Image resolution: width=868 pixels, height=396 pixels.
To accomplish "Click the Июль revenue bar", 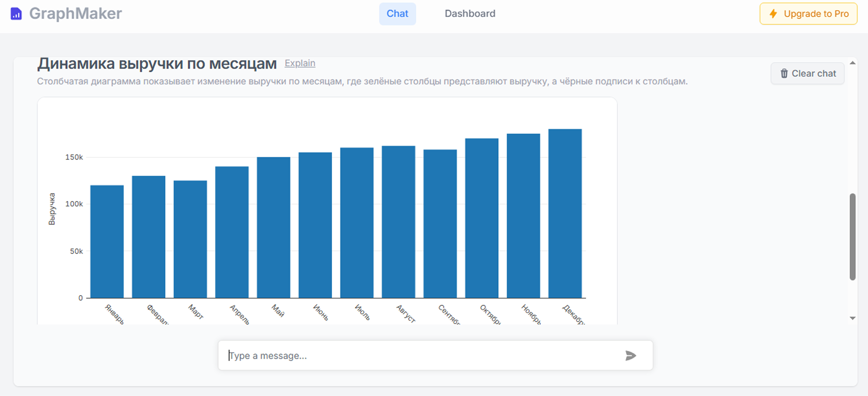I will click(x=357, y=222).
